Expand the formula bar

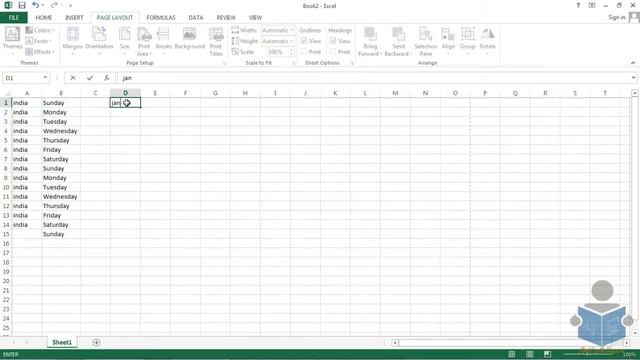click(x=633, y=78)
